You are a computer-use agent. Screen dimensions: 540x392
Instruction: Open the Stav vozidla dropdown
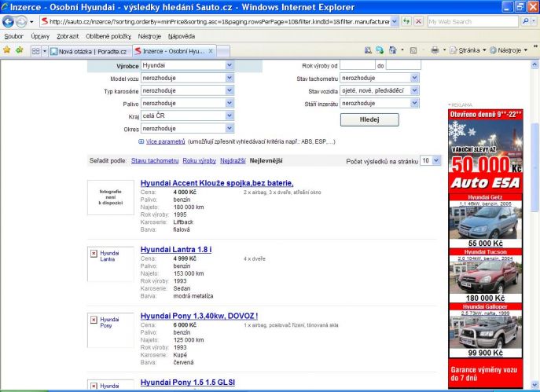(x=380, y=91)
